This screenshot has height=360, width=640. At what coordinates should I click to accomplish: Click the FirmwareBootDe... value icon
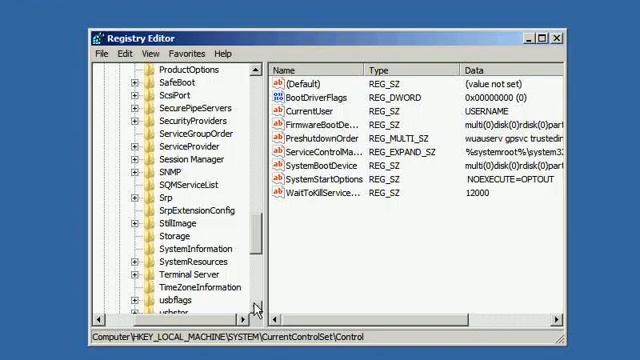(278, 124)
